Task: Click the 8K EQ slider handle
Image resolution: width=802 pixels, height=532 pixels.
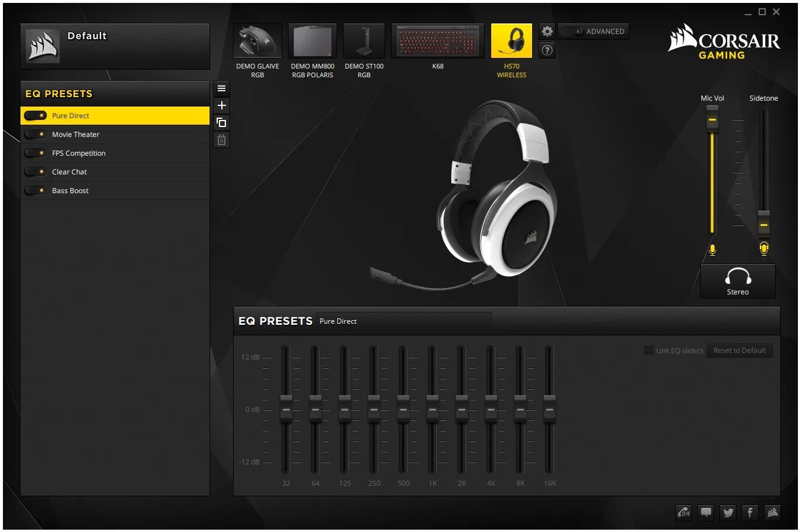Action: pyautogui.click(x=520, y=409)
